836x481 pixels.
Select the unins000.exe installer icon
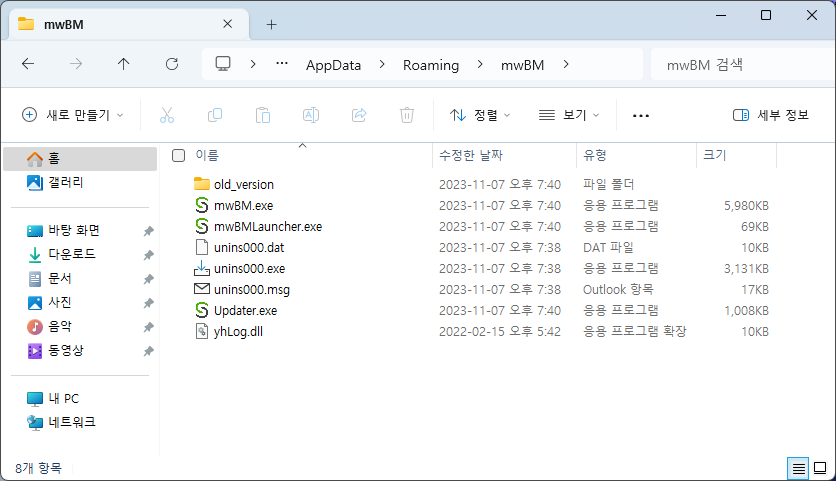coord(202,268)
